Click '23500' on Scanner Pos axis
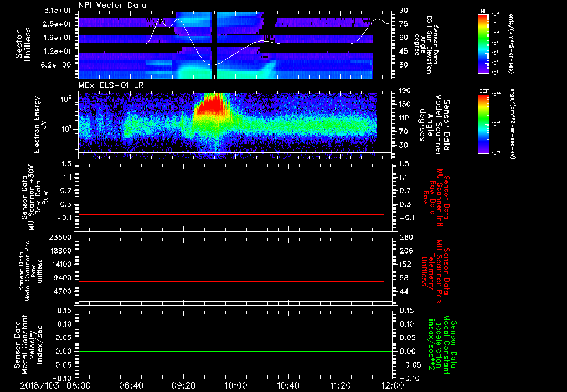 pyautogui.click(x=60, y=237)
